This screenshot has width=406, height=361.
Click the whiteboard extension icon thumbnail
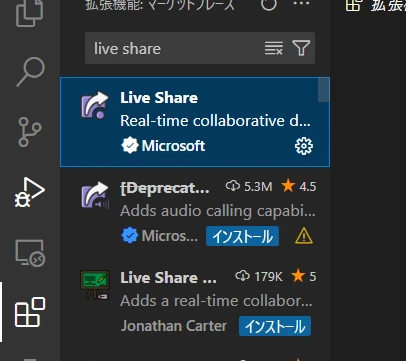[x=95, y=285]
